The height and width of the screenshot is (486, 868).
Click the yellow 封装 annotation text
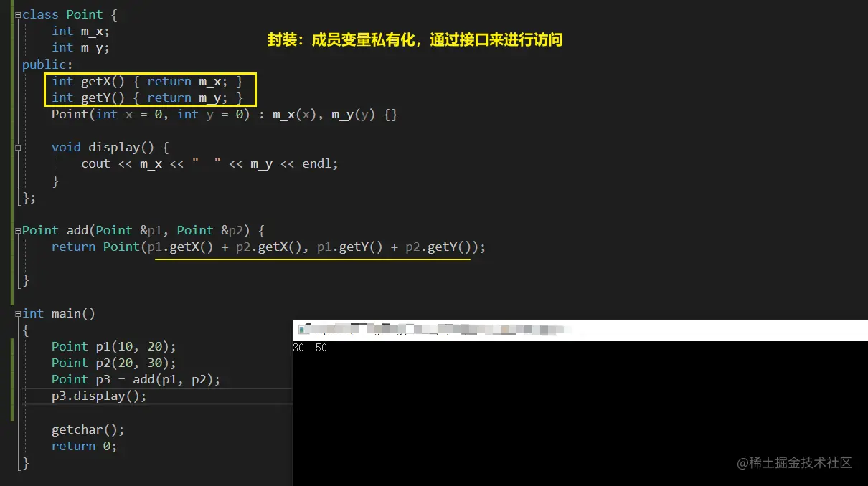point(415,40)
